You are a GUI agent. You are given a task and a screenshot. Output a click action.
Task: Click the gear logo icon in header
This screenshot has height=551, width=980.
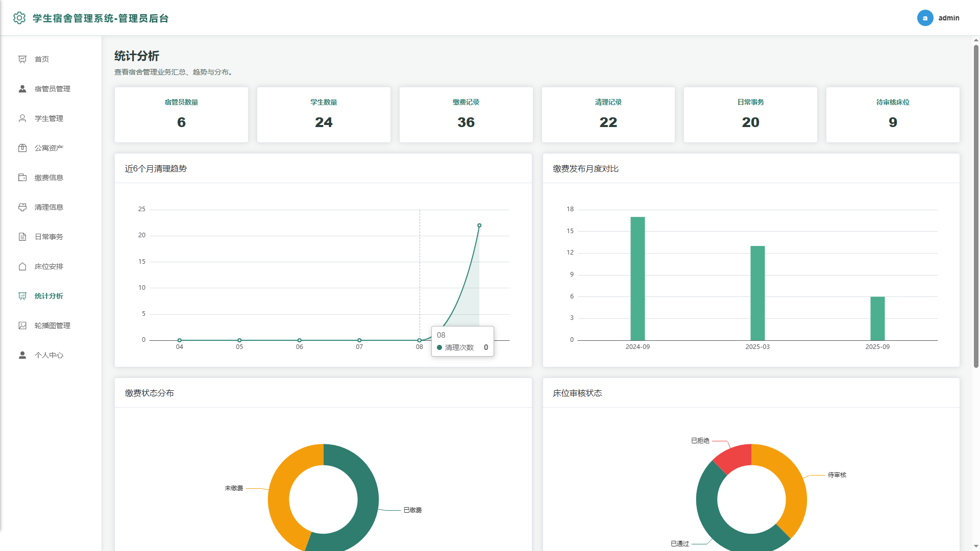(19, 18)
